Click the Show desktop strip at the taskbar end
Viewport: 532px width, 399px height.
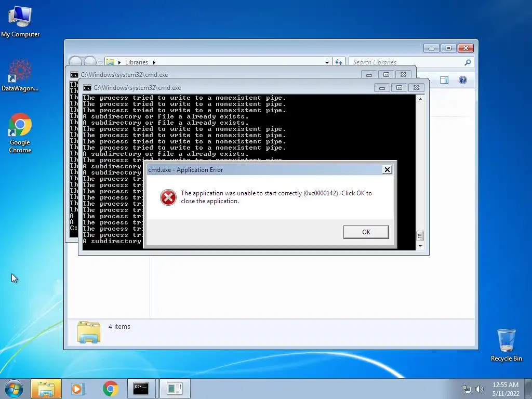pyautogui.click(x=529, y=389)
